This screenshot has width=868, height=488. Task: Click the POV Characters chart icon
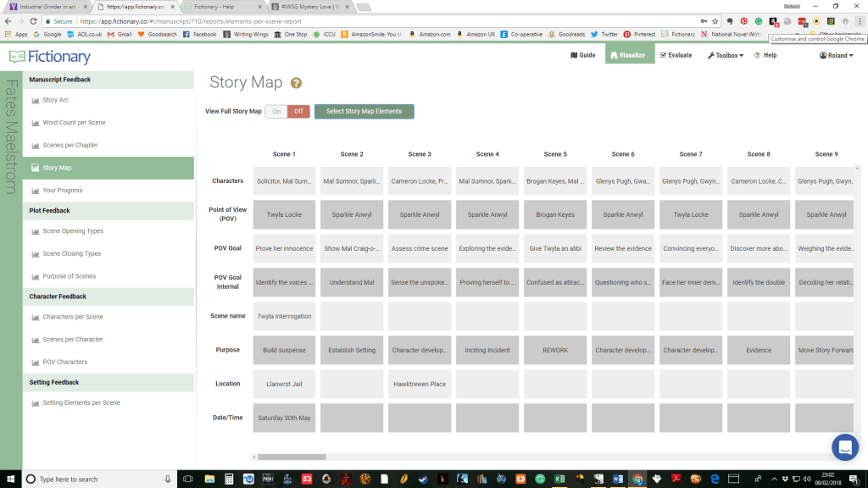tap(36, 363)
